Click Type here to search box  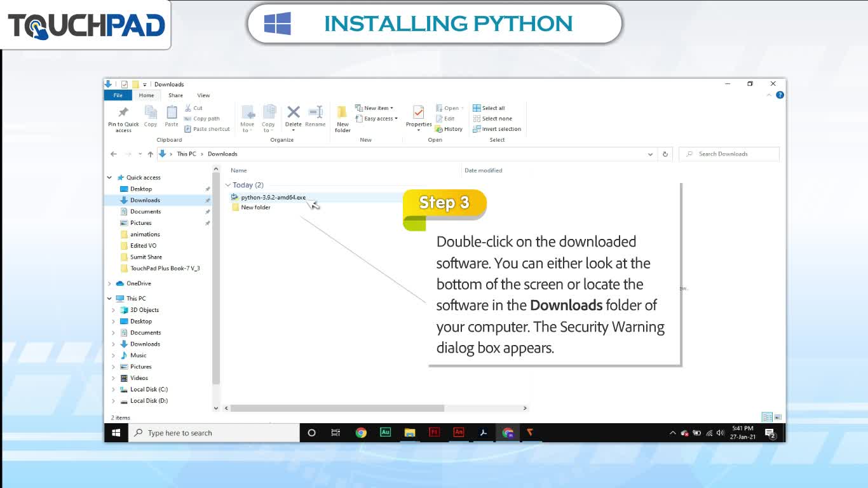[214, 433]
